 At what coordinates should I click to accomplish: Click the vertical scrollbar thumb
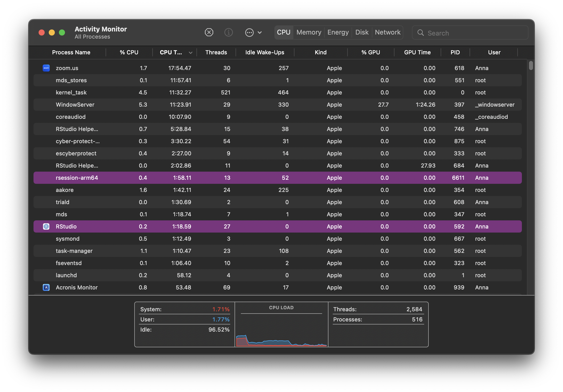531,65
